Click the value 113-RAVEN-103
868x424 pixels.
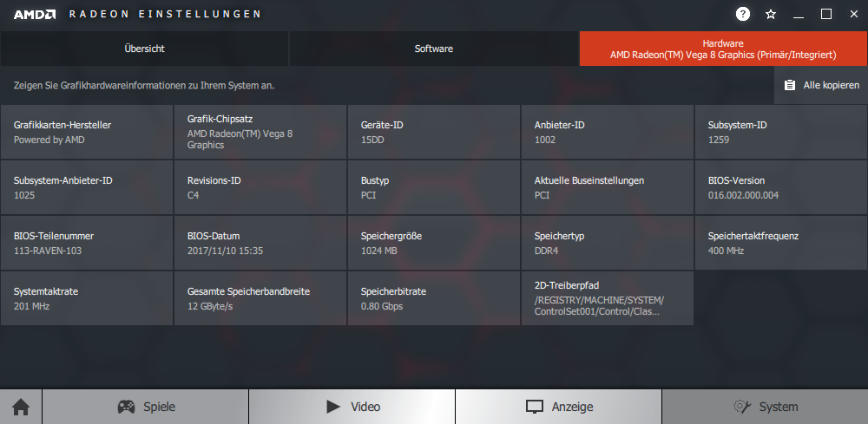pyautogui.click(x=48, y=251)
